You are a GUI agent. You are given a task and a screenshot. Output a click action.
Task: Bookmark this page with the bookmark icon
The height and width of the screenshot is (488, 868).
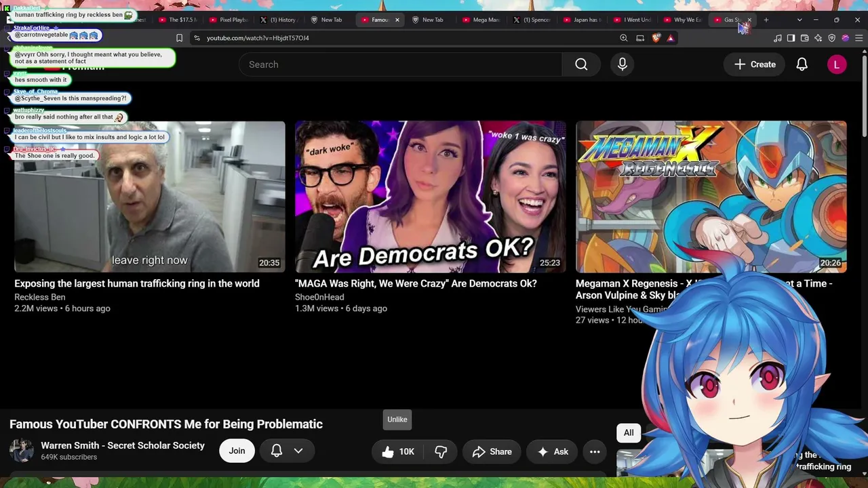(179, 38)
